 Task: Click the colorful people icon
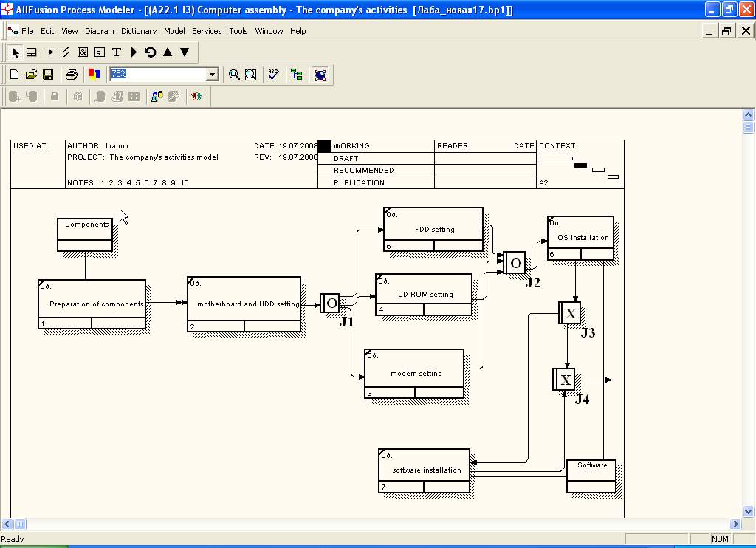[x=196, y=97]
